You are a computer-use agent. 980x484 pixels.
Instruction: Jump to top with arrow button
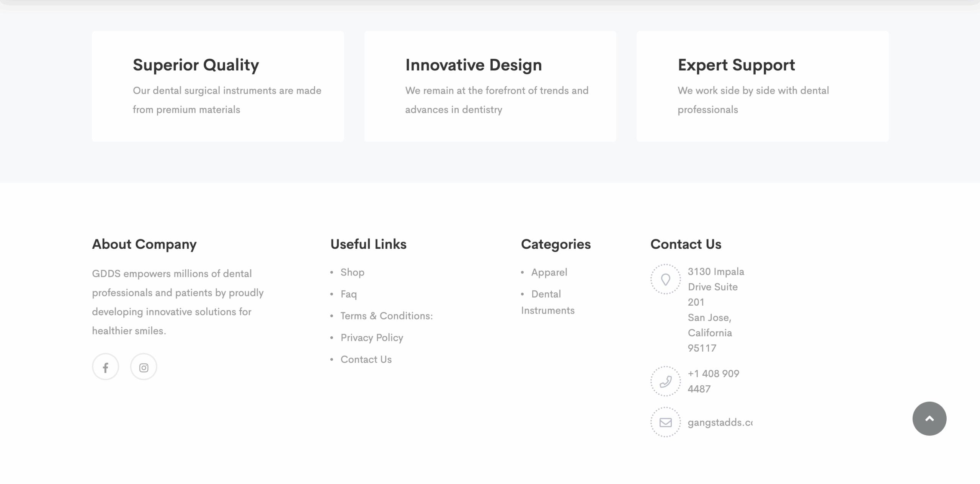(x=929, y=419)
